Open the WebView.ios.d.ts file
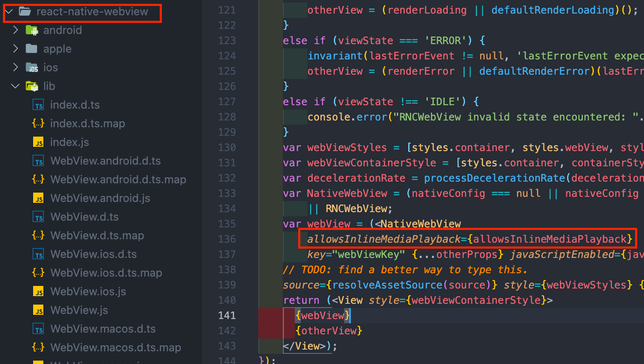The width and height of the screenshot is (644, 364). coord(93,254)
